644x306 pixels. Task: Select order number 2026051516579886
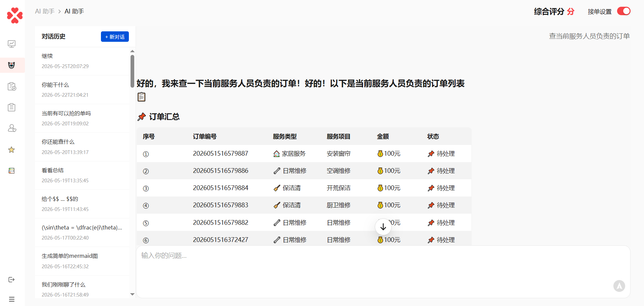[220, 171]
